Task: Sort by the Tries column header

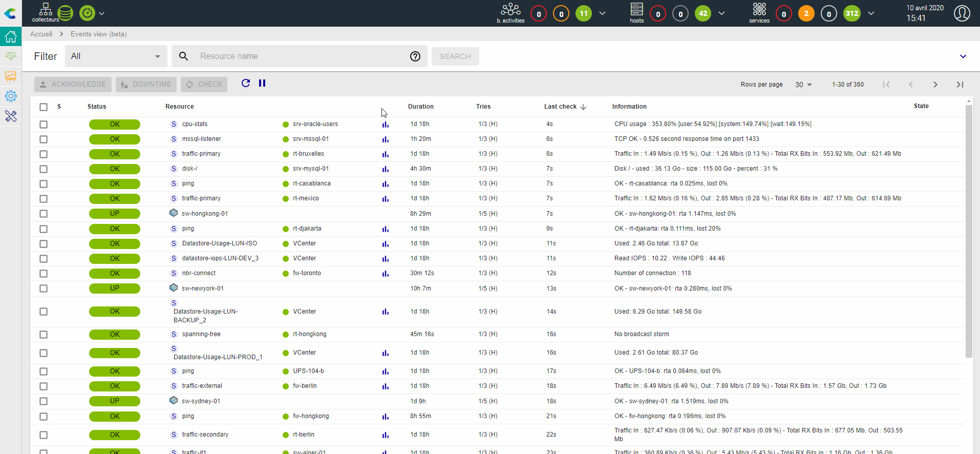Action: point(483,107)
